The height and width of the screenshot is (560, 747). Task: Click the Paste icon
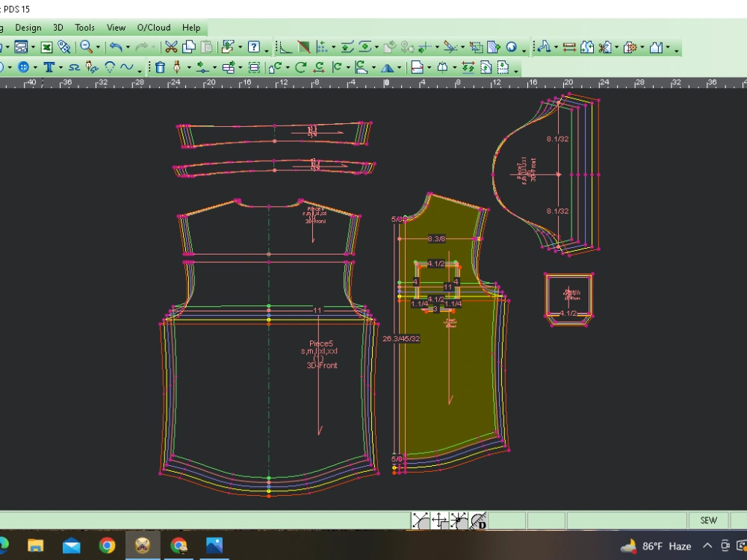[x=205, y=48]
